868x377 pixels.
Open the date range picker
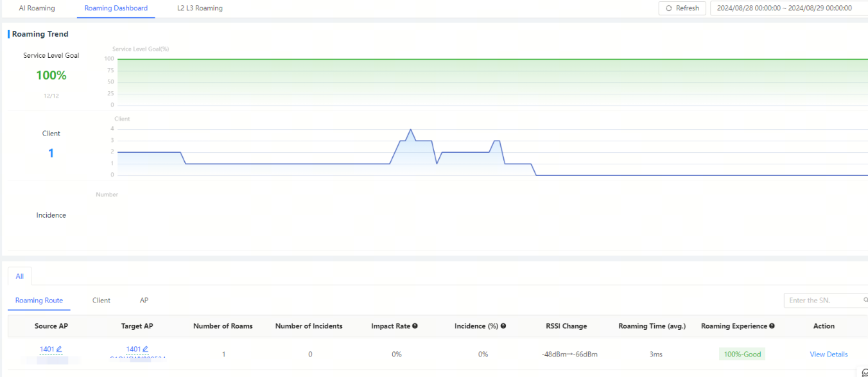pyautogui.click(x=786, y=8)
